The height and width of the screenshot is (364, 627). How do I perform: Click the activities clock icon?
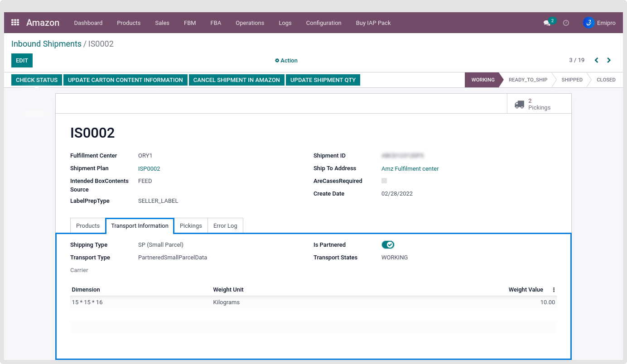pos(566,23)
